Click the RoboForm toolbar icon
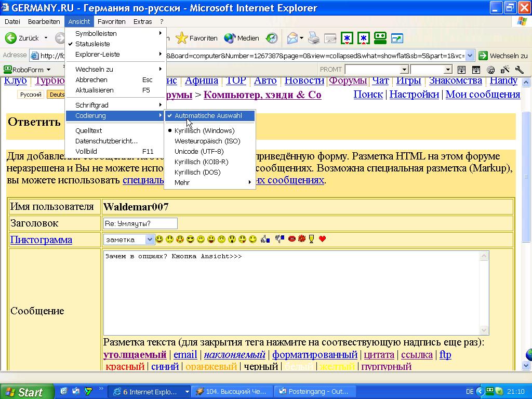 click(x=8, y=70)
